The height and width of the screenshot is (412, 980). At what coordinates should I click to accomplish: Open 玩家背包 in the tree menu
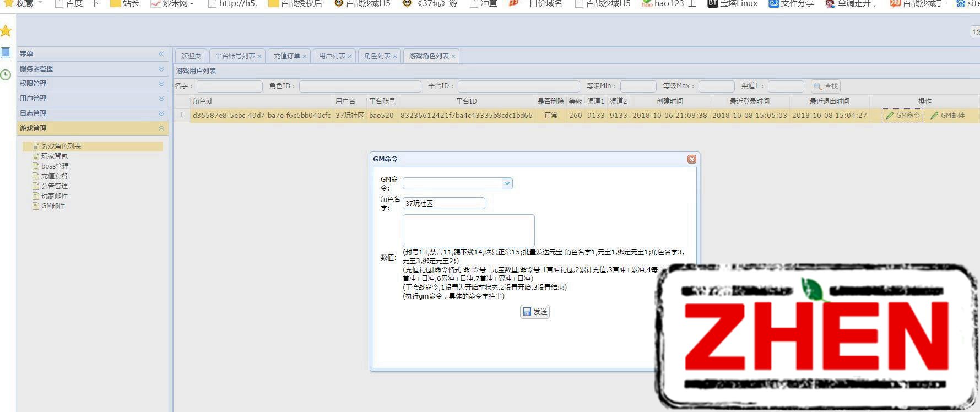(x=54, y=156)
